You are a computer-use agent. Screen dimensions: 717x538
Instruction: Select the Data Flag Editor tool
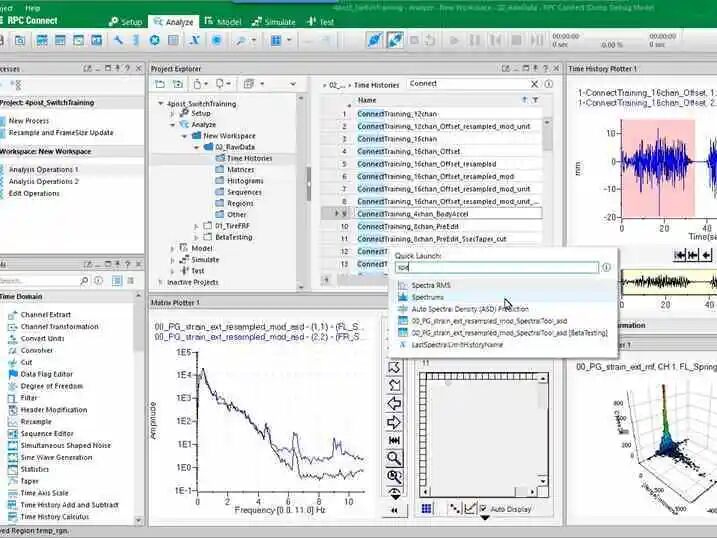pos(41,374)
